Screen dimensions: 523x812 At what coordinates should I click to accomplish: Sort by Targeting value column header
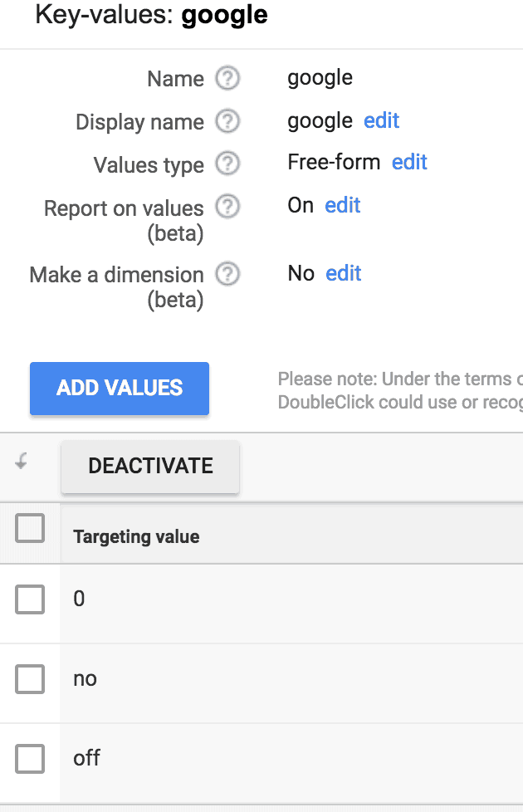tap(136, 536)
